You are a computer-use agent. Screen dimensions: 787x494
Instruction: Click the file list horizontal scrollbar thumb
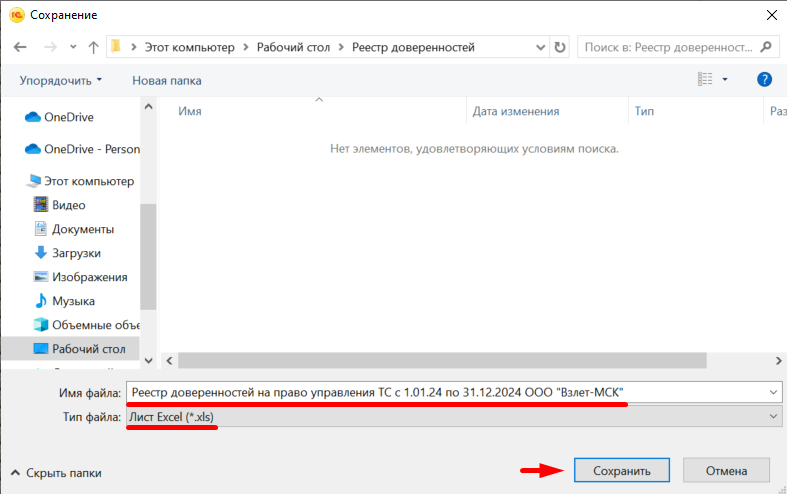tap(442, 360)
